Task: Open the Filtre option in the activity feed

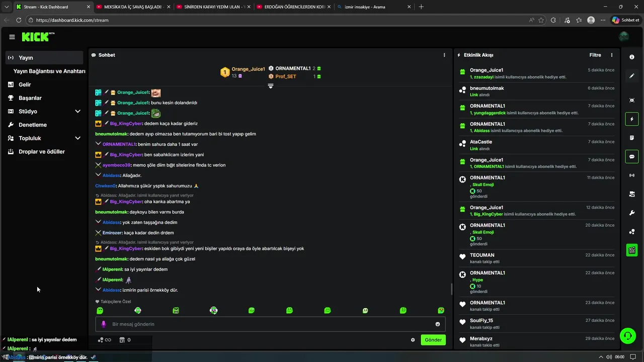Action: tap(595, 55)
